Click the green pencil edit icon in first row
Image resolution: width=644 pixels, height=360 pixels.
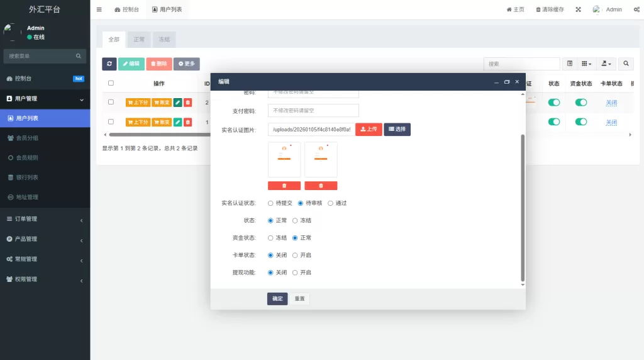178,103
